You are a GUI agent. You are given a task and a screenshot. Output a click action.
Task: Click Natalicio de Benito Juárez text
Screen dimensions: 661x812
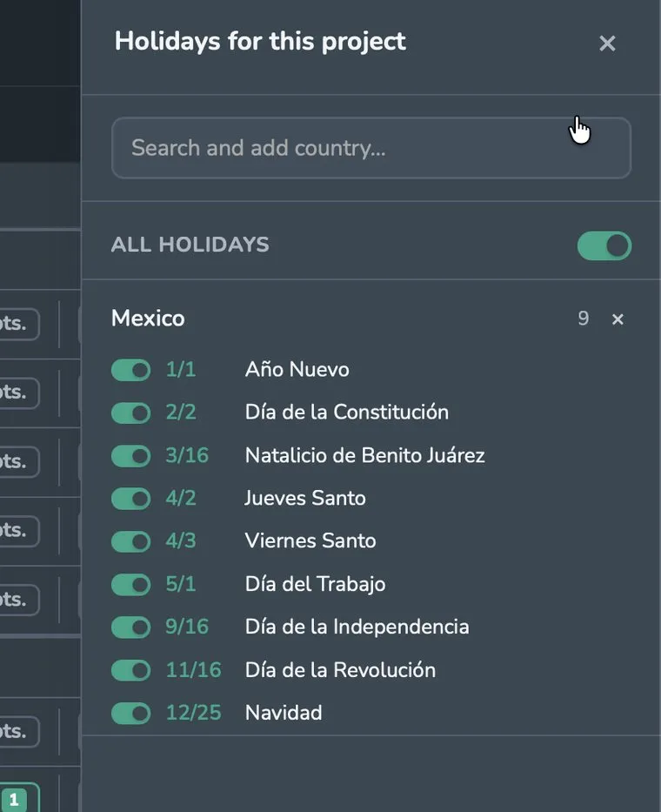365,455
